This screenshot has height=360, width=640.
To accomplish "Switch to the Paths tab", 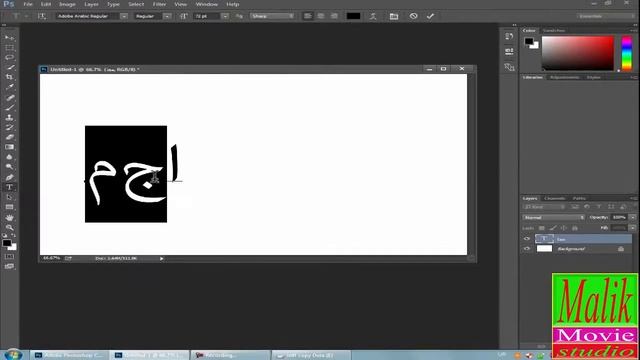I will 579,198.
